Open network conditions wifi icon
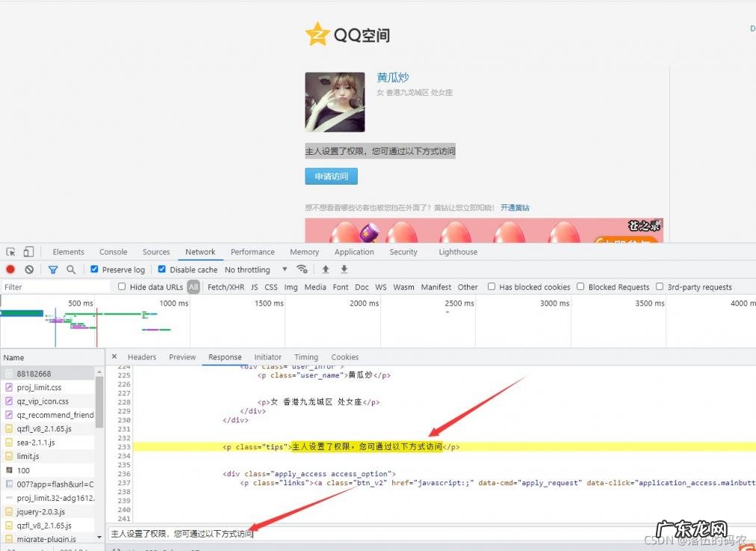The width and height of the screenshot is (756, 551). coord(302,269)
